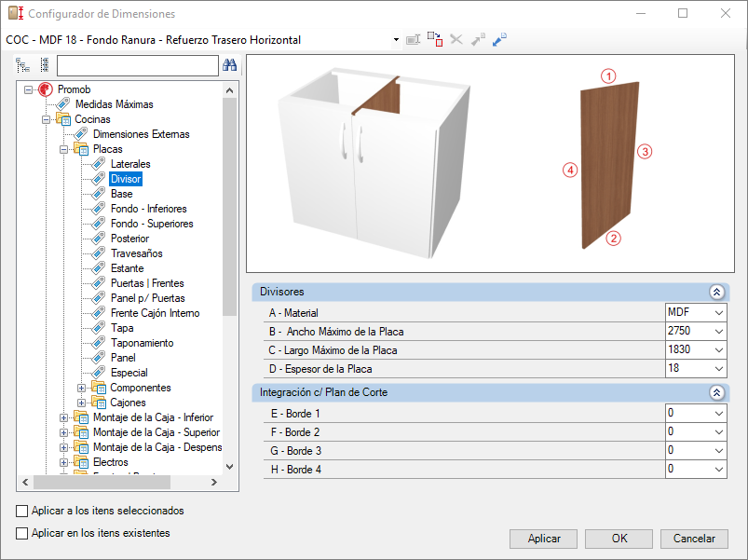Image resolution: width=748 pixels, height=560 pixels.
Task: Expand Montaje de la Caja - Inferior node
Action: tap(64, 417)
